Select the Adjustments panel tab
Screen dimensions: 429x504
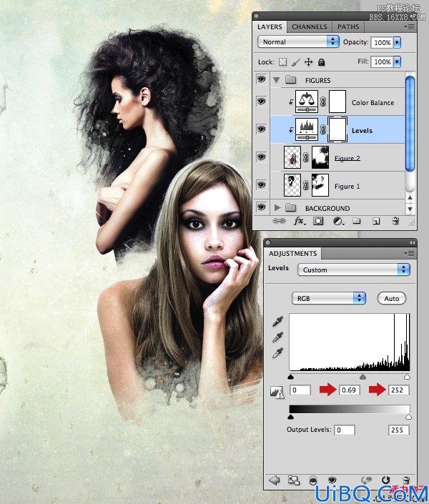coord(292,254)
